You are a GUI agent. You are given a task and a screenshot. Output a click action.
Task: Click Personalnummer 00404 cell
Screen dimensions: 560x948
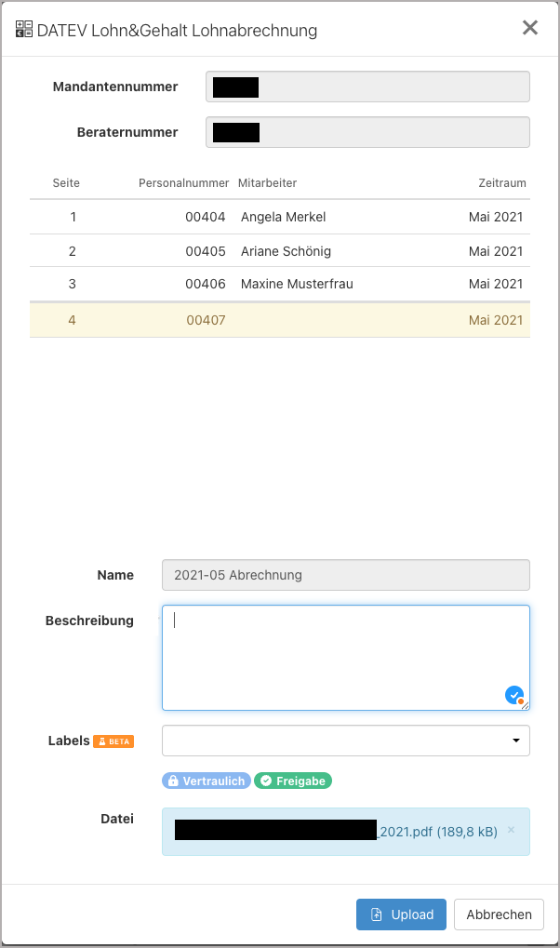tap(206, 217)
